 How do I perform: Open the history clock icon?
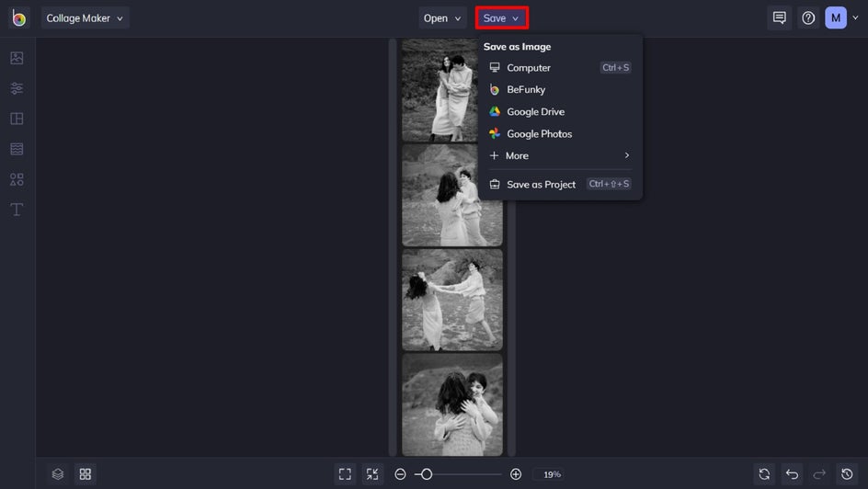coord(847,474)
